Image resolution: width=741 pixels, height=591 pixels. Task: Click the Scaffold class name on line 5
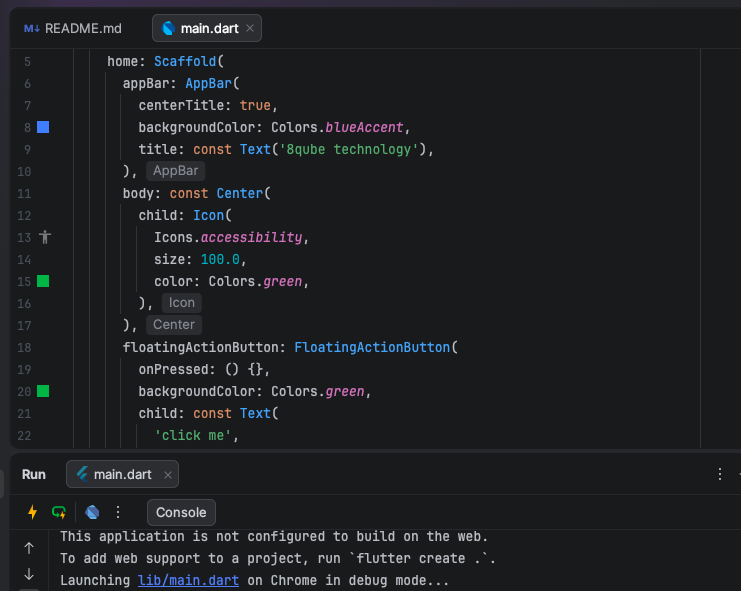(185, 61)
